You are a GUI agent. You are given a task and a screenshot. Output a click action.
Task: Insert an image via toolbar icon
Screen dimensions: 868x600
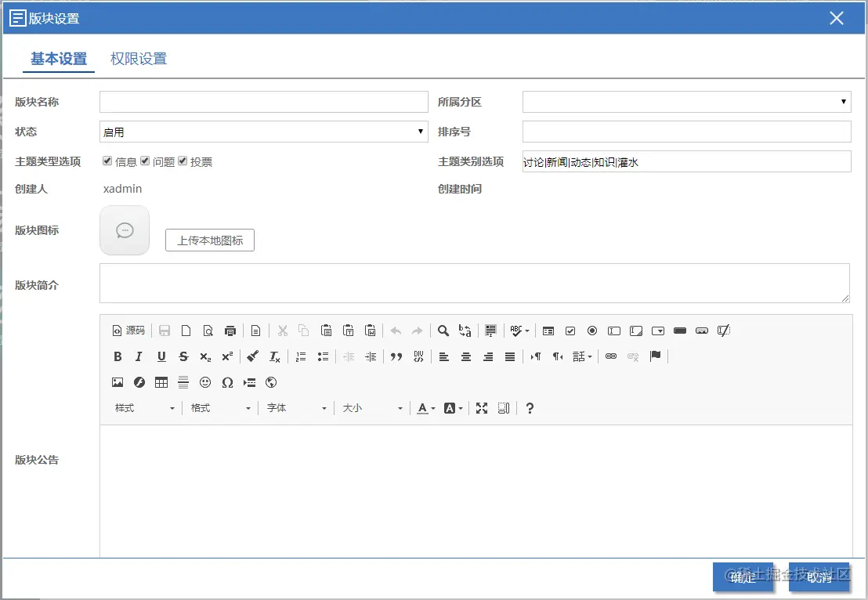click(118, 382)
